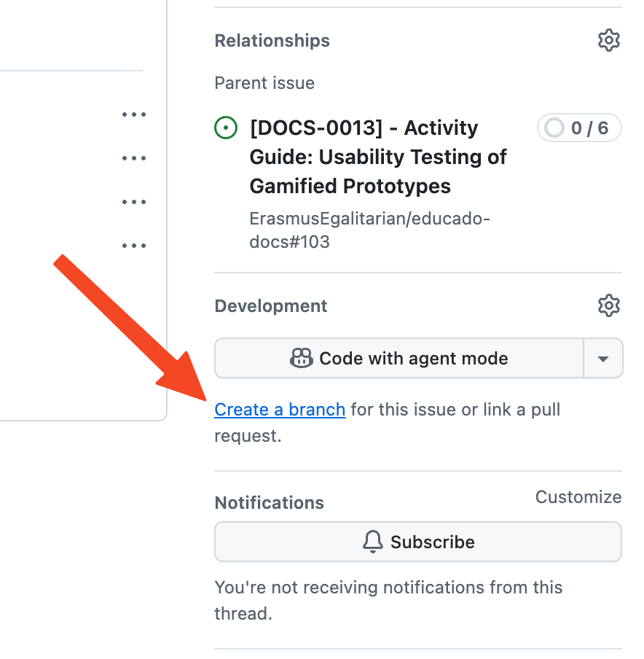Toggle the subscription state via Subscribe

point(418,542)
